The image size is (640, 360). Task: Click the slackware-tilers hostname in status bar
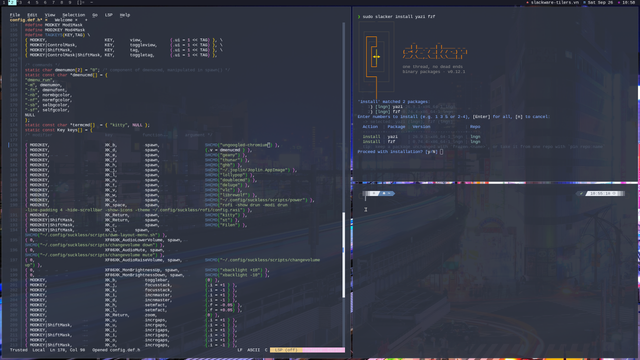pyautogui.click(x=554, y=2)
